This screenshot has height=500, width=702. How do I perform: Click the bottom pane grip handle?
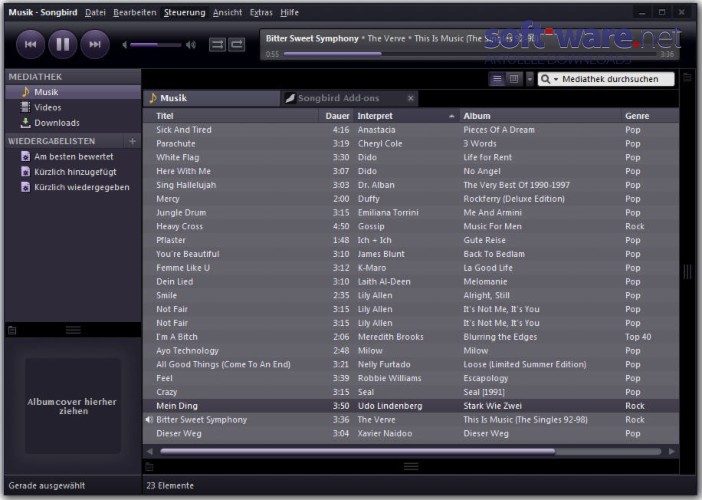coord(411,467)
